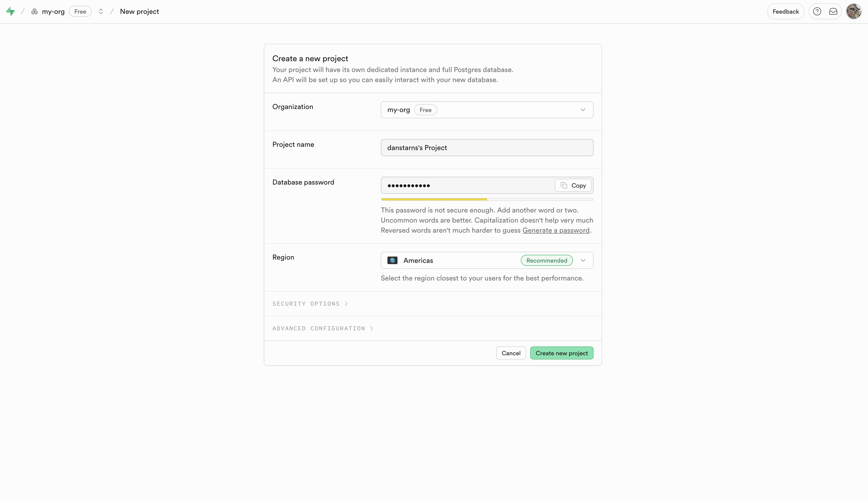Open the Feedback form
This screenshot has width=868, height=499.
click(785, 11)
